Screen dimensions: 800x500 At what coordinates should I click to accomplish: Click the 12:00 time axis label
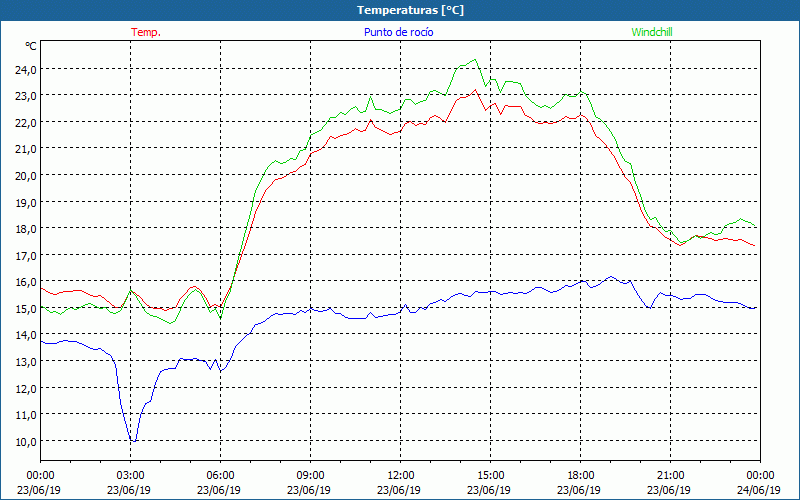401,476
